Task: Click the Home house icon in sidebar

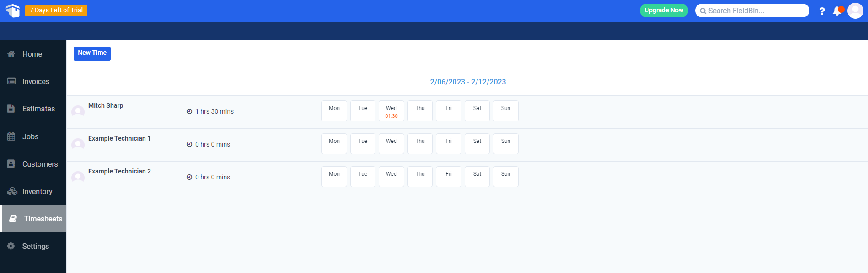Action: click(11, 54)
